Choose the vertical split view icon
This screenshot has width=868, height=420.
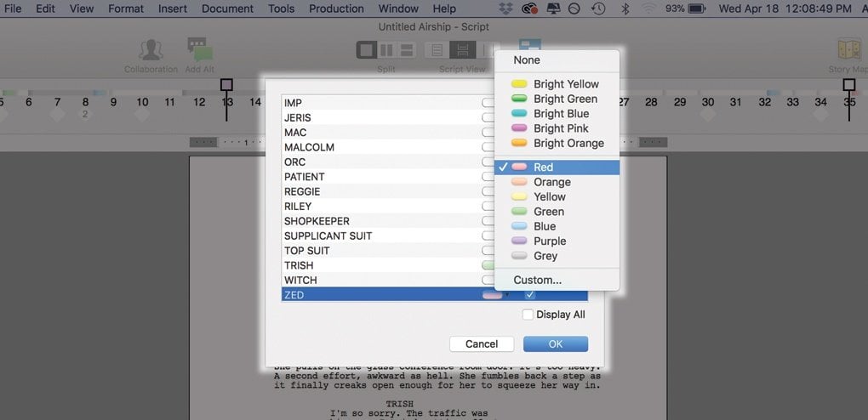(386, 50)
